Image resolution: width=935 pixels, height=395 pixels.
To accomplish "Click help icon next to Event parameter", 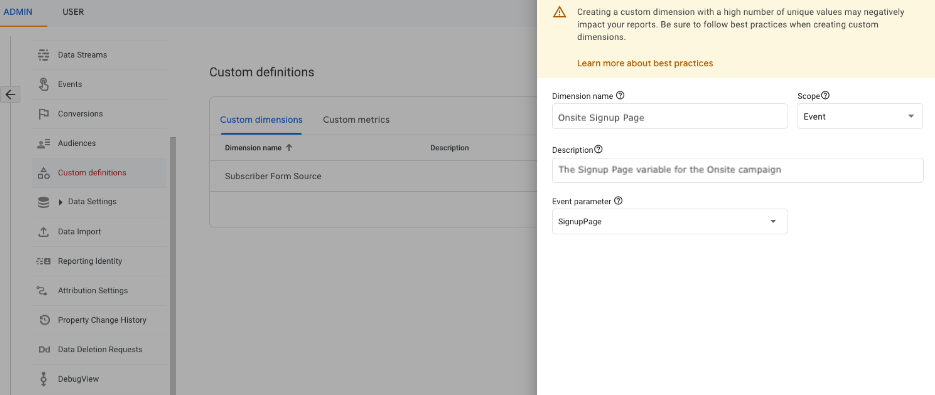I will pyautogui.click(x=618, y=201).
